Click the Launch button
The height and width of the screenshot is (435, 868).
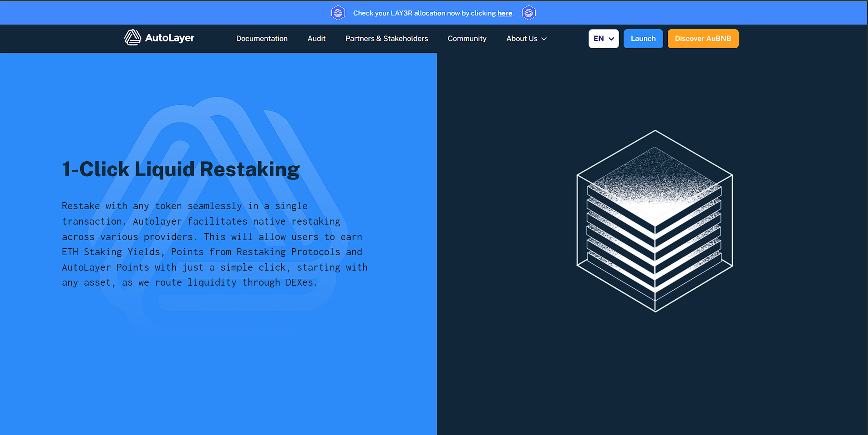pos(643,39)
